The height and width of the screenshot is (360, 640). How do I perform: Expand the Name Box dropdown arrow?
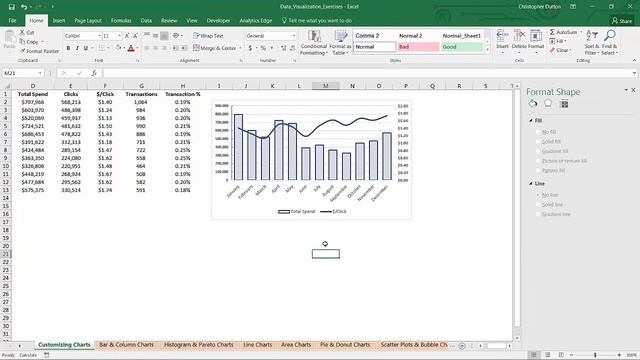(x=40, y=73)
